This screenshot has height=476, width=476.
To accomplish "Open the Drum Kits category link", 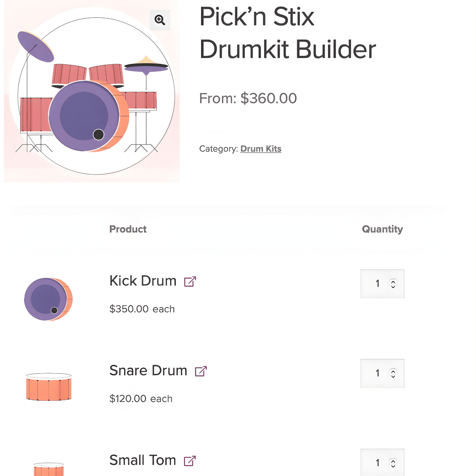I will (x=261, y=148).
